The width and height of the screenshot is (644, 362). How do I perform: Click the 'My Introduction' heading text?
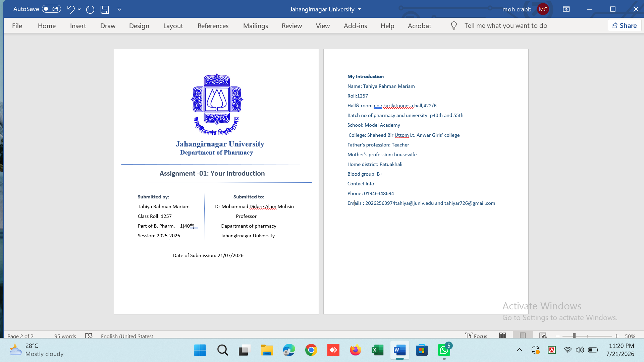[x=366, y=76]
